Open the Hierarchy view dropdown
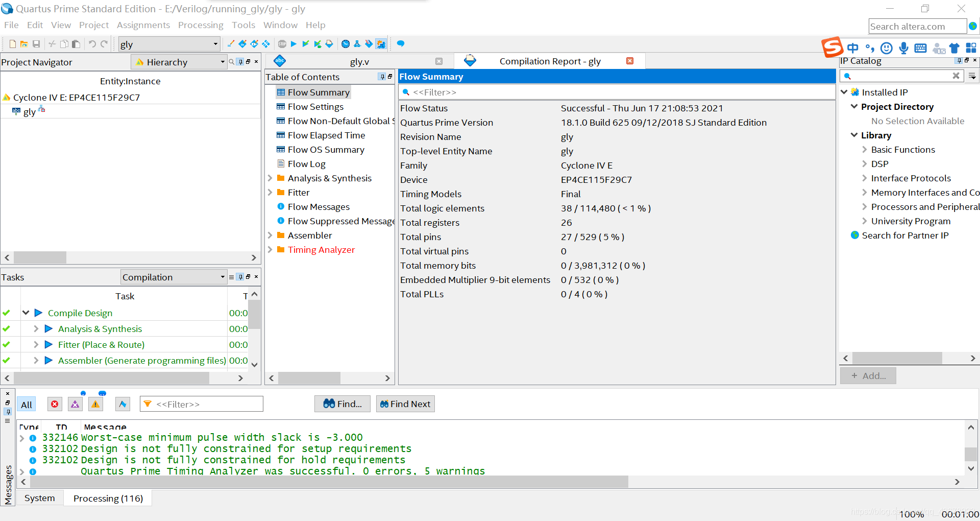 [x=179, y=62]
